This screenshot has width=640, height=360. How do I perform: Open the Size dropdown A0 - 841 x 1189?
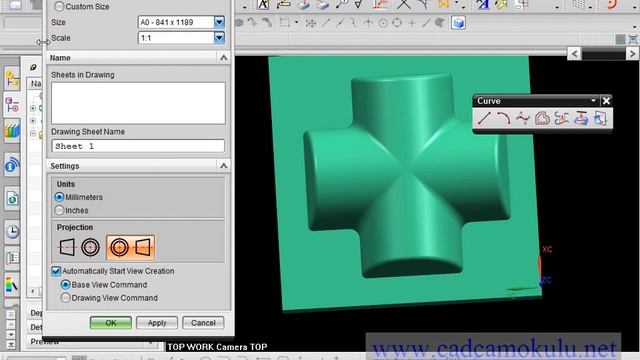point(219,22)
